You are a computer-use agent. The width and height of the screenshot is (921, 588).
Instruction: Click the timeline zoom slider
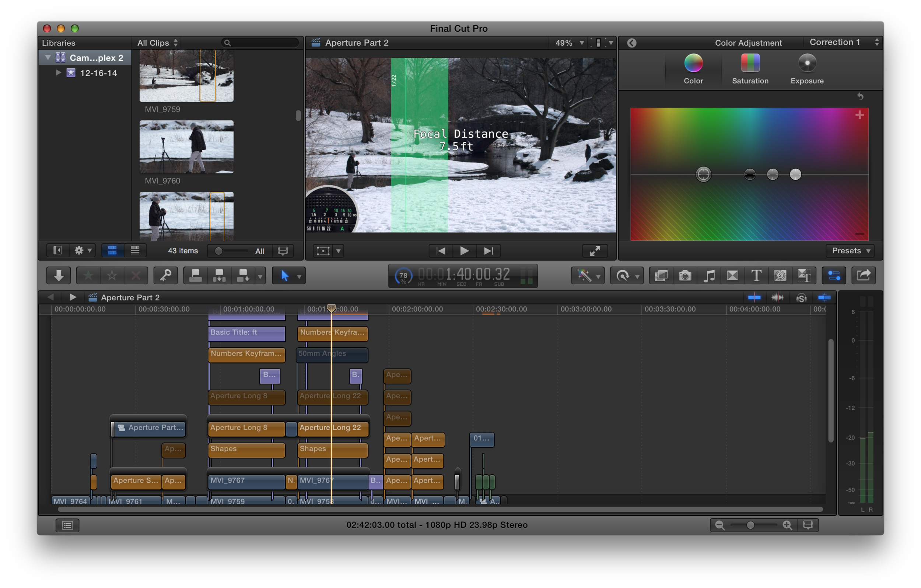(x=750, y=525)
